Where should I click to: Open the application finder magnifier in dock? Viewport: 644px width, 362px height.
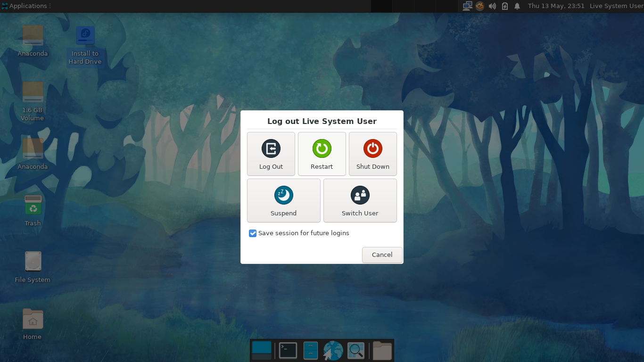tap(356, 351)
